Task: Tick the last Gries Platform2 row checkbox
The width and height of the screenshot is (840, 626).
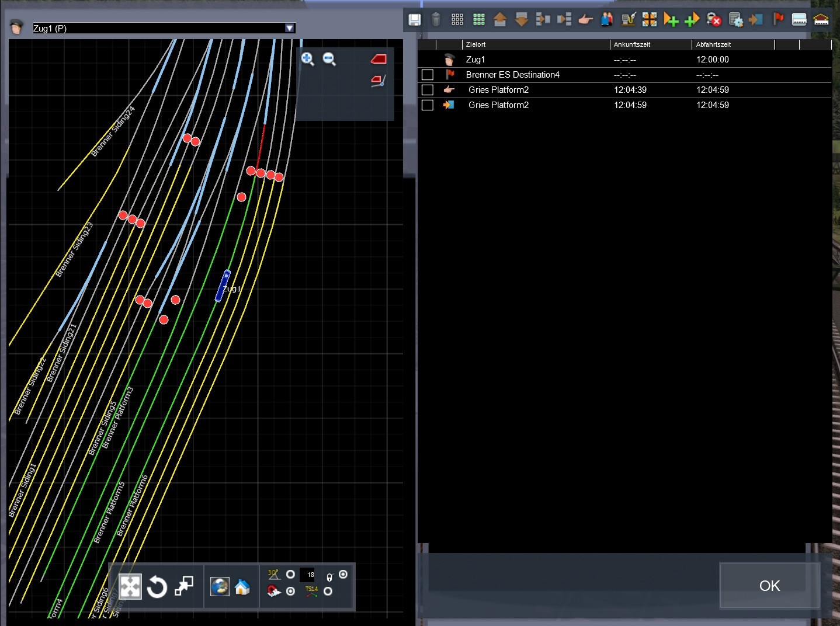Action: pos(428,105)
